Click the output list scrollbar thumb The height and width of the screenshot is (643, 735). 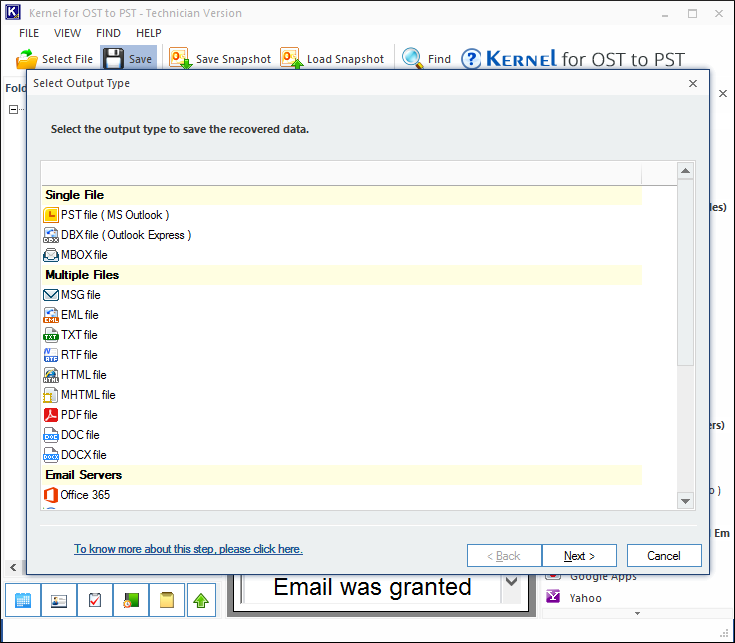[685, 272]
